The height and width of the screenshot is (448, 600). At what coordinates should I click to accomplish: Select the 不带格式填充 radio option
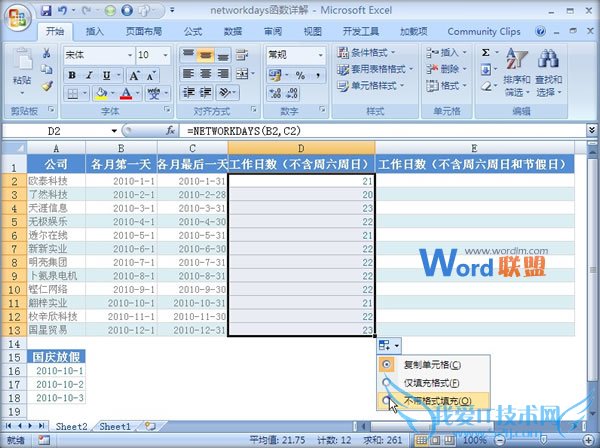[386, 401]
